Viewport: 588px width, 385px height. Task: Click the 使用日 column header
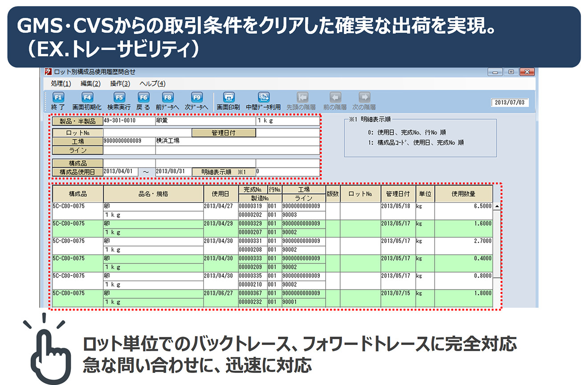220,194
